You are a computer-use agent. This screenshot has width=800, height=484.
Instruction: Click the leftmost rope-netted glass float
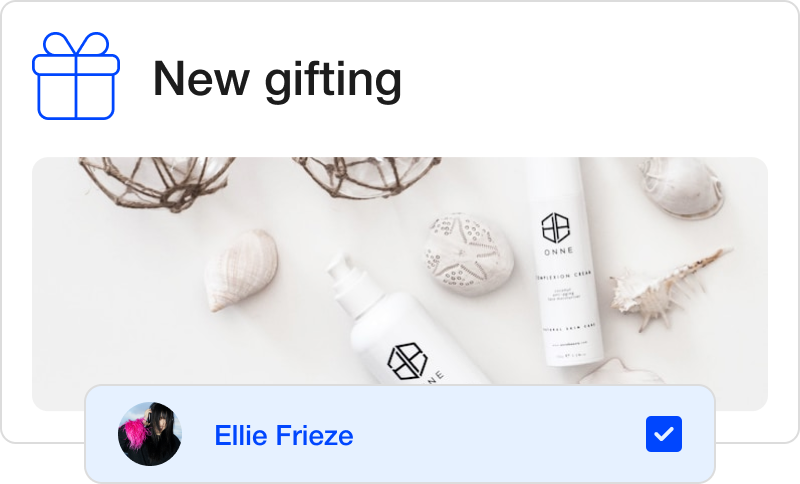(x=156, y=180)
